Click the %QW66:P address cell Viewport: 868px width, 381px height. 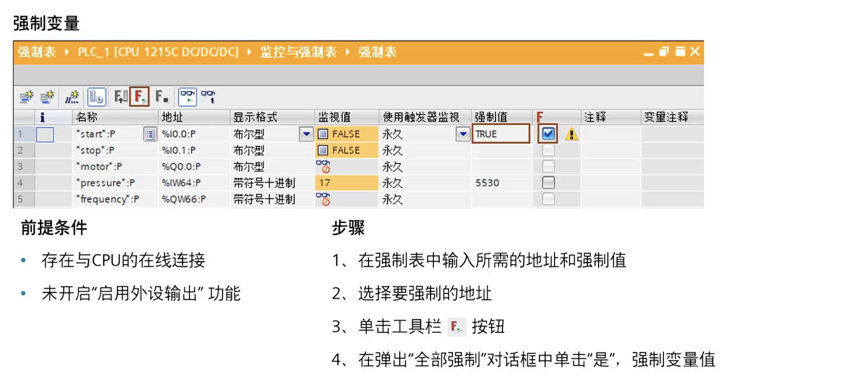tap(194, 199)
